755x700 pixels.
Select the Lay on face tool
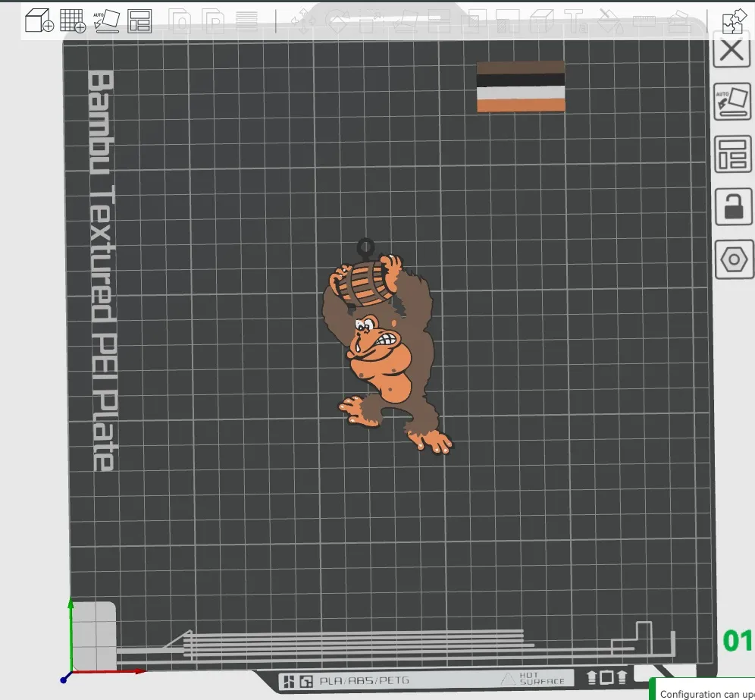(405, 21)
